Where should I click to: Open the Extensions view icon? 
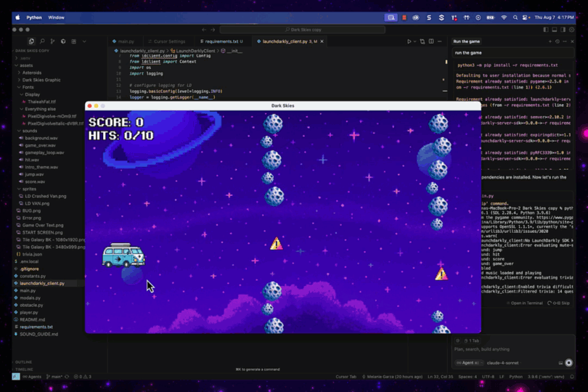click(63, 41)
